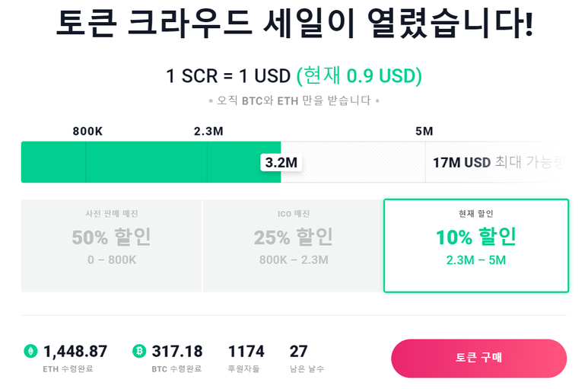Click the 토큰 크라우드 세일 headline
Image resolution: width=588 pixels, height=389 pixels.
tap(294, 23)
